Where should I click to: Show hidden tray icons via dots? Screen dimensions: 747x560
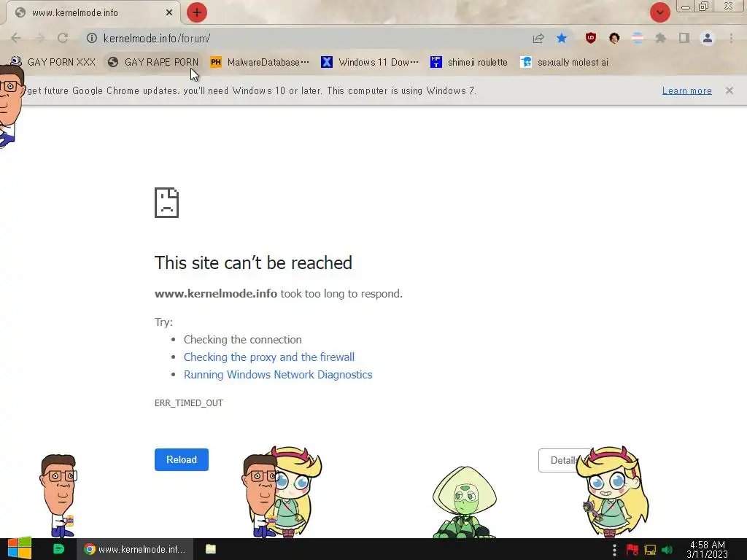[614, 550]
